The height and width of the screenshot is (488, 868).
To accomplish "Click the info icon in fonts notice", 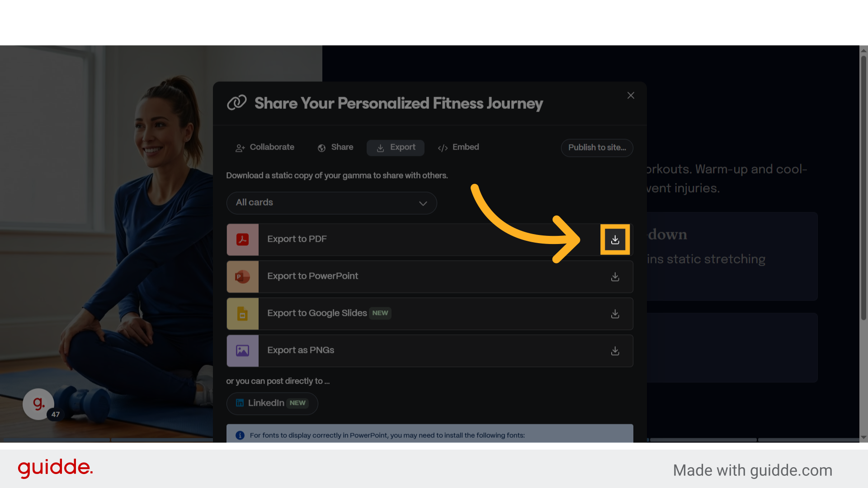I will pyautogui.click(x=240, y=435).
